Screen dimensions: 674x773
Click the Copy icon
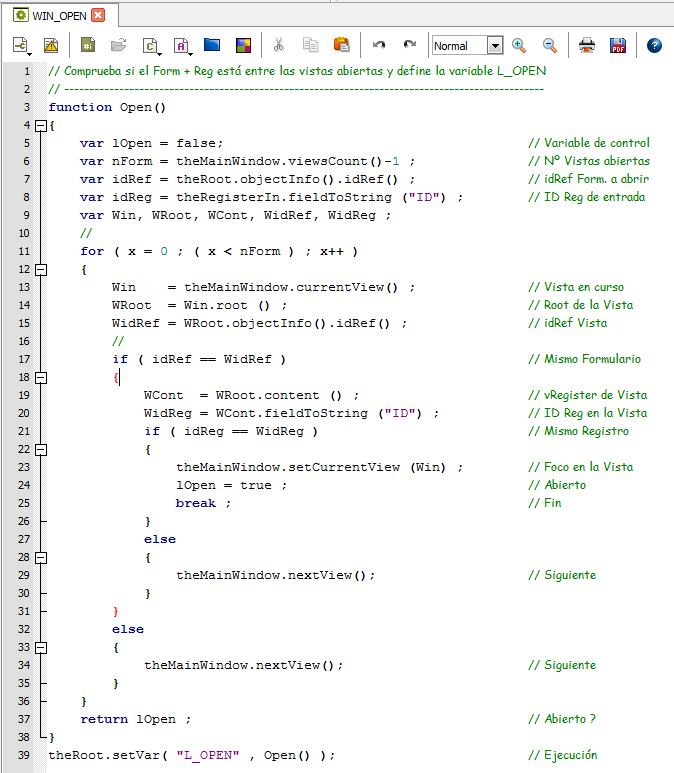[x=310, y=45]
